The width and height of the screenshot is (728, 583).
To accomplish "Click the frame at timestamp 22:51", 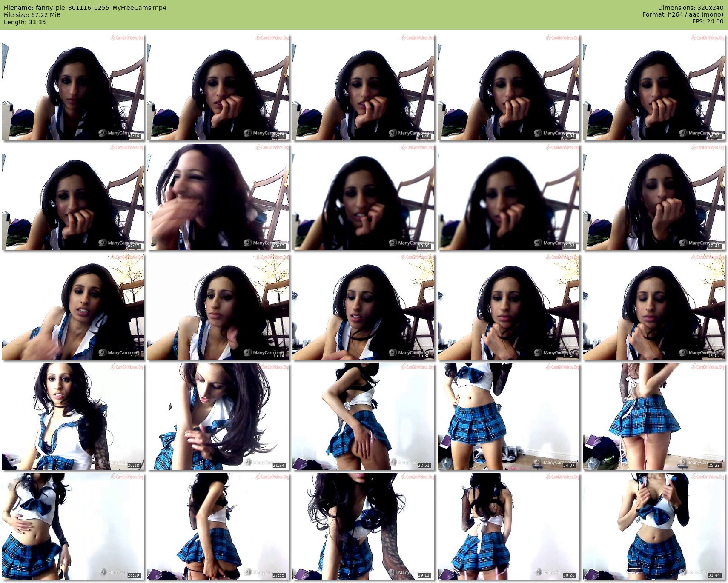I will [x=363, y=417].
